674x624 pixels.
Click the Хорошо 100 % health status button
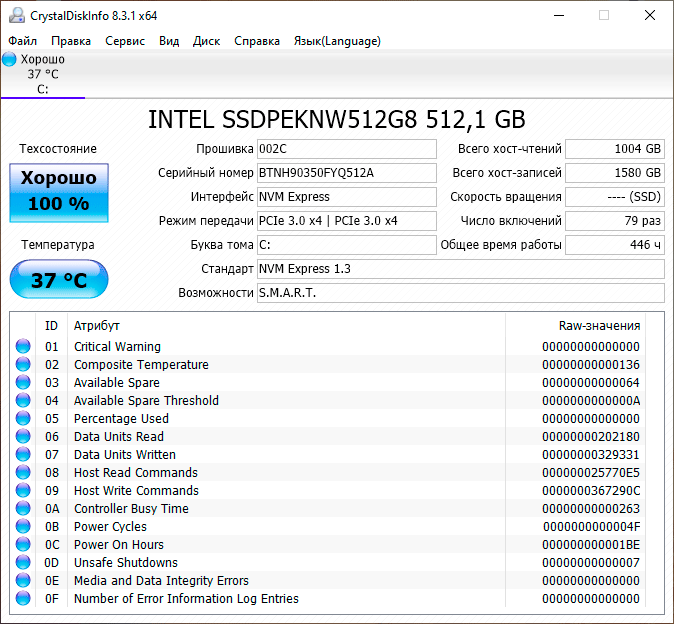[x=59, y=192]
